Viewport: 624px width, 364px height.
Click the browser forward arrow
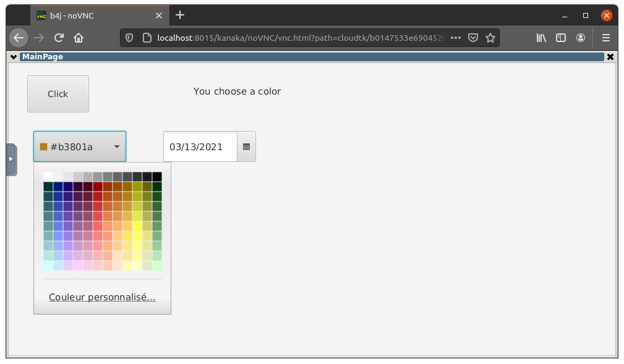click(x=39, y=38)
